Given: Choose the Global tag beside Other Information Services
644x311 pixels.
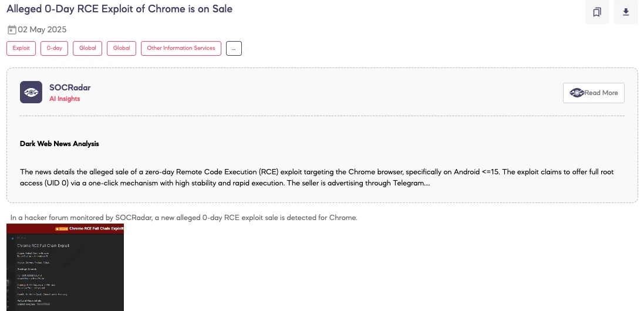Looking at the screenshot, I should pos(122,49).
